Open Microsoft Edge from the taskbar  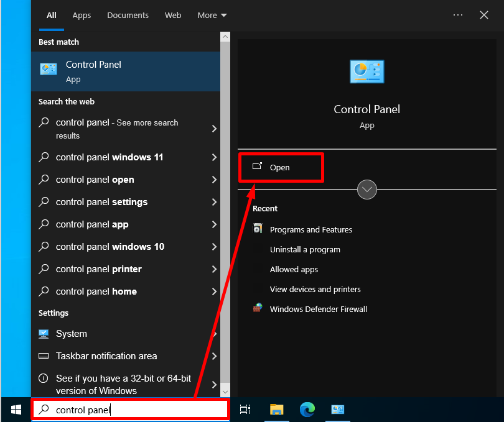[x=307, y=410]
